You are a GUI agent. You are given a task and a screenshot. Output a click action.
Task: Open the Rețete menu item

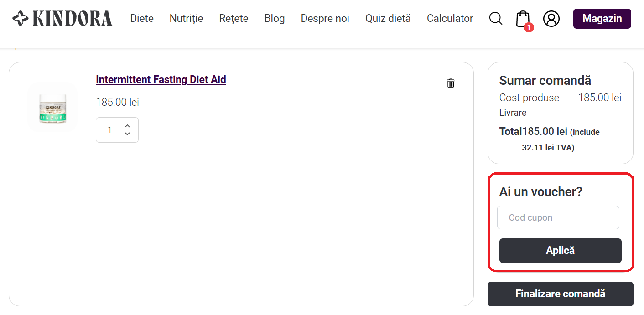tap(234, 19)
